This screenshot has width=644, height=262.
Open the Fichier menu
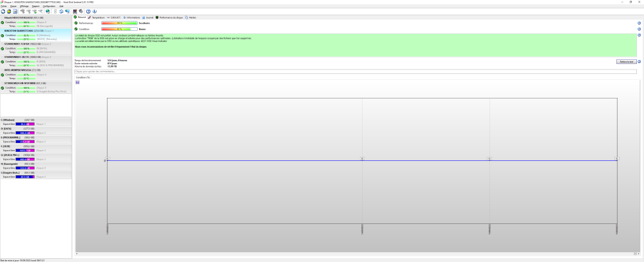pyautogui.click(x=4, y=6)
